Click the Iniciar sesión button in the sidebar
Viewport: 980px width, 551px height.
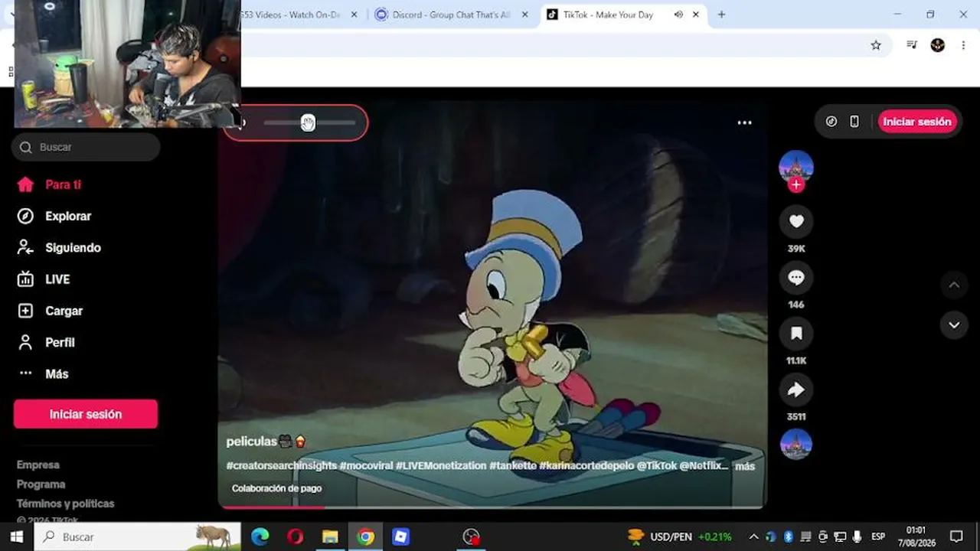tap(86, 414)
